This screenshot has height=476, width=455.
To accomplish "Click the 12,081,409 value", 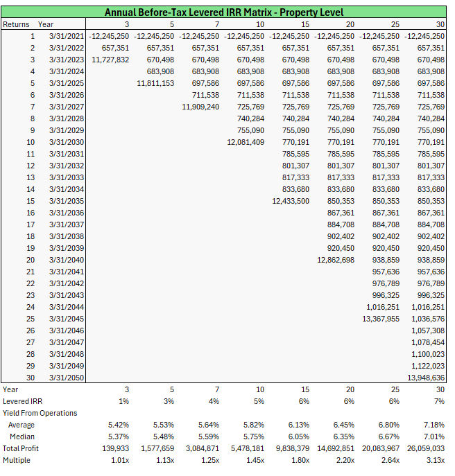I will pyautogui.click(x=246, y=142).
